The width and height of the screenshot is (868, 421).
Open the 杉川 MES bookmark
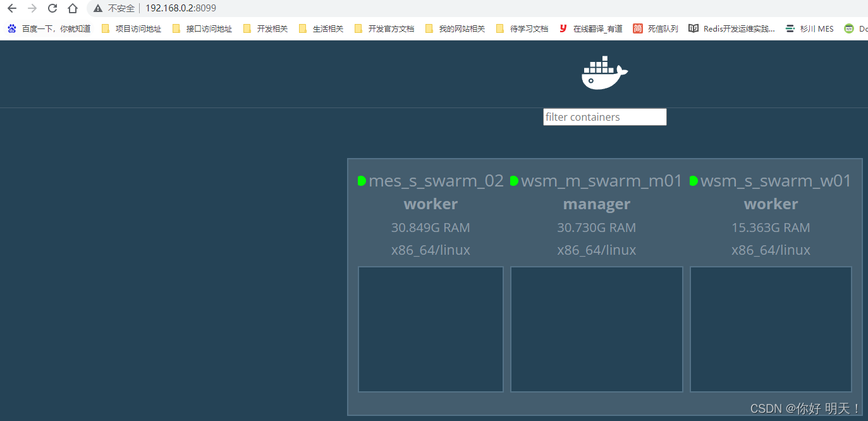coord(809,28)
